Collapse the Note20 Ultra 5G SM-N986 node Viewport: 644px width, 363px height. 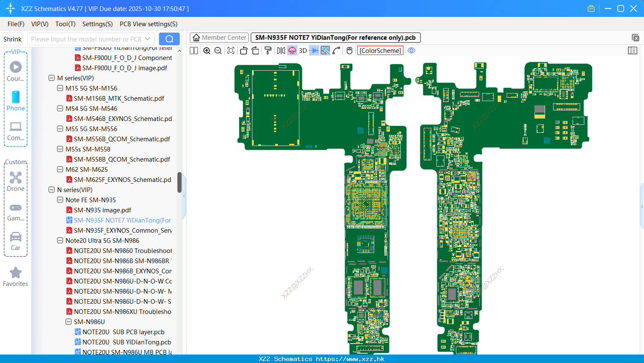tap(60, 240)
